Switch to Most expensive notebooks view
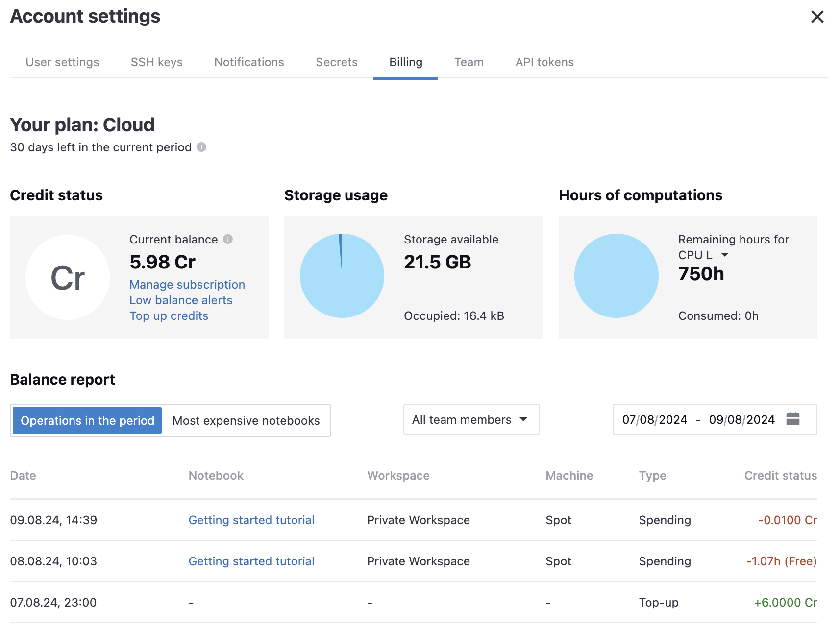 coord(246,420)
